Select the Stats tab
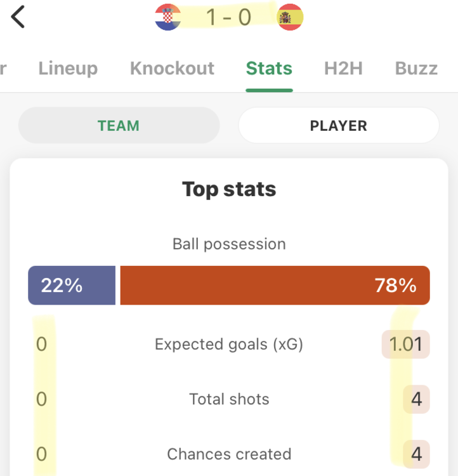The height and width of the screenshot is (476, 458). (269, 69)
